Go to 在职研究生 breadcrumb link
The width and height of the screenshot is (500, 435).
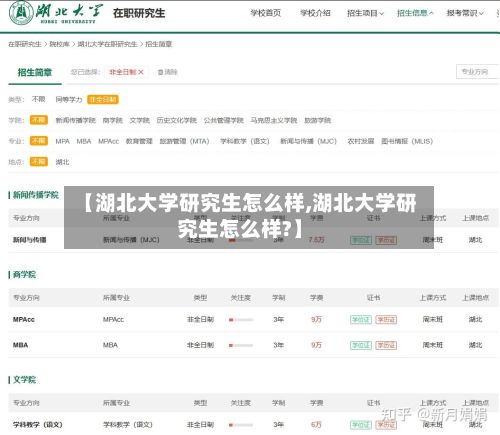[x=25, y=44]
